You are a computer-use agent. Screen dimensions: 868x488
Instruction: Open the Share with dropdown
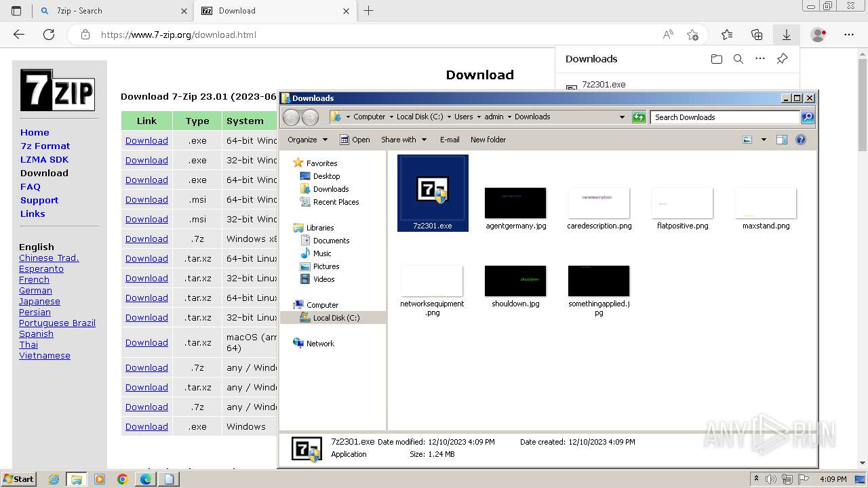404,140
